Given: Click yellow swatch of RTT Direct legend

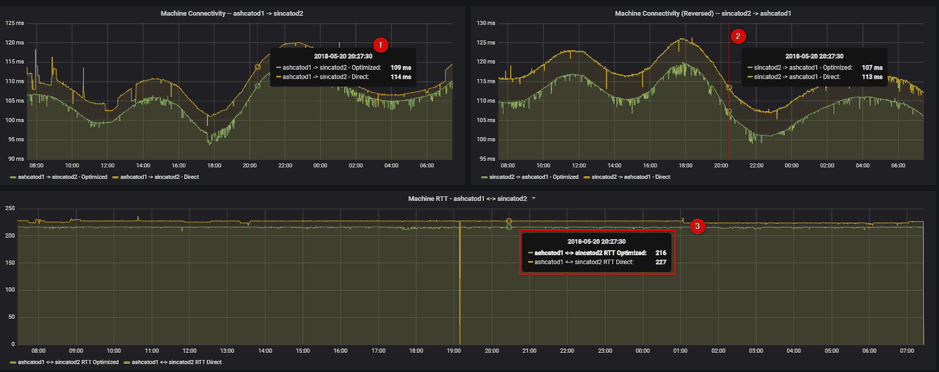Looking at the screenshot, I should pyautogui.click(x=127, y=362).
